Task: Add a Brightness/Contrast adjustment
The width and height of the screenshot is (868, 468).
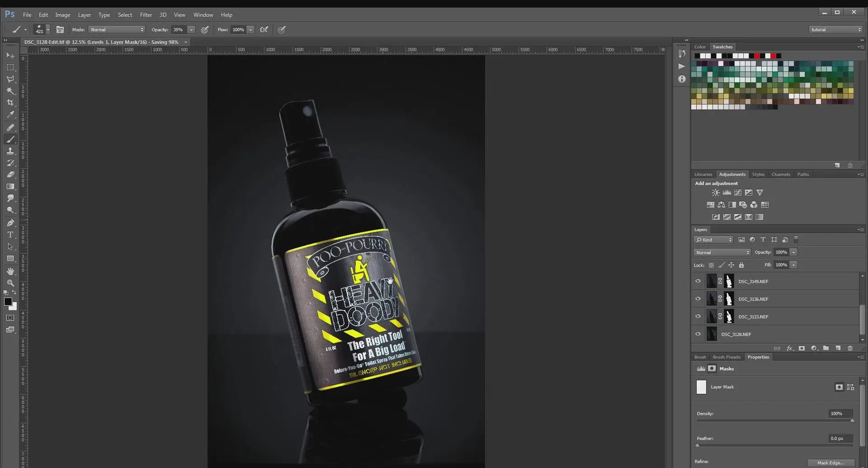Action: (716, 193)
